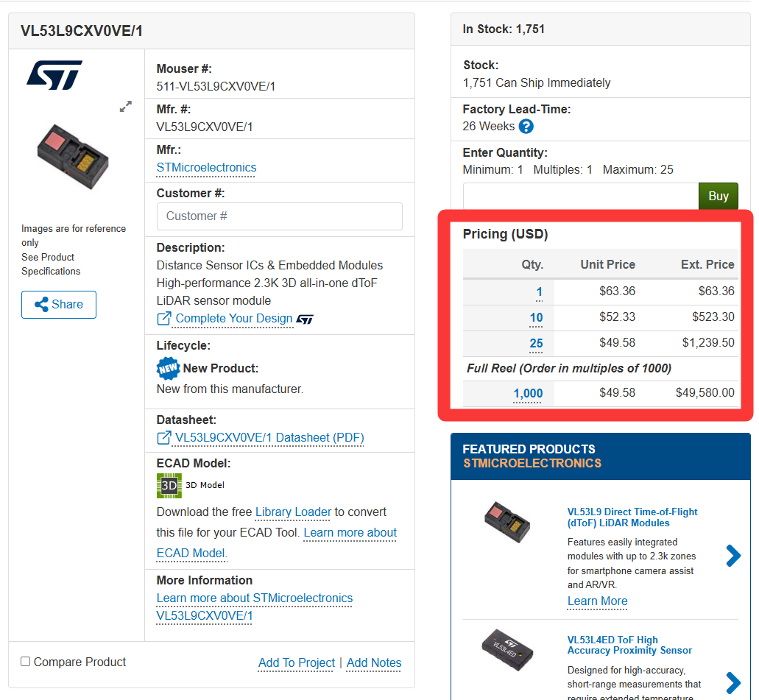The image size is (759, 700).
Task: Click the Featured Products STMicroelectronics banner
Action: pyautogui.click(x=600, y=456)
